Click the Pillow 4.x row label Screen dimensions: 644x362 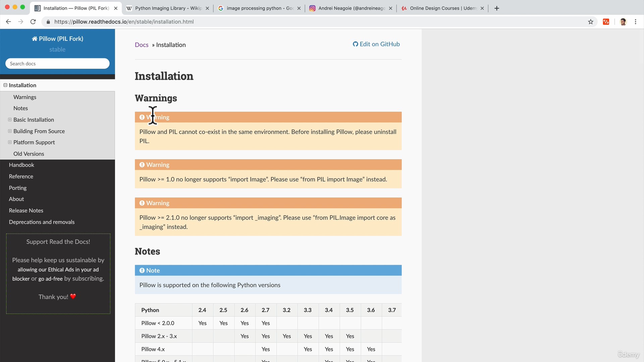tap(153, 349)
